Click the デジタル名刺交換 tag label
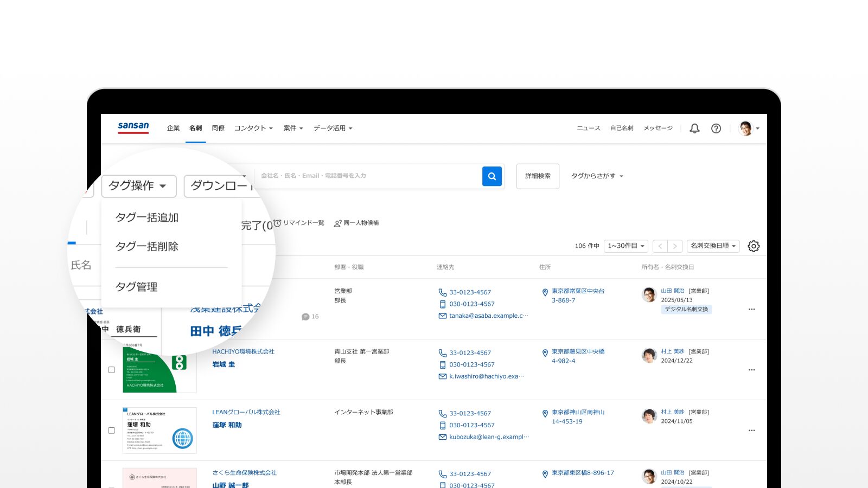Screen dimensions: 868x488 click(686, 310)
